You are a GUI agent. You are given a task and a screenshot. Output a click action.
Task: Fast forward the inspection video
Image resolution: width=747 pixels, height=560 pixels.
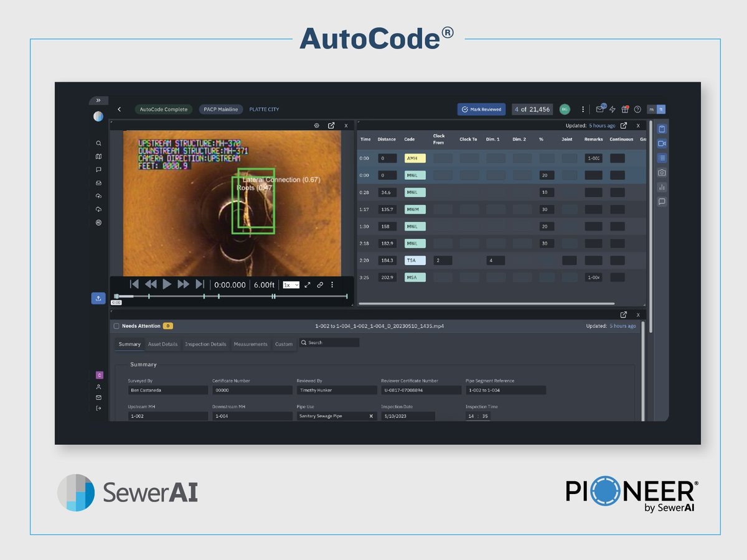(x=183, y=284)
